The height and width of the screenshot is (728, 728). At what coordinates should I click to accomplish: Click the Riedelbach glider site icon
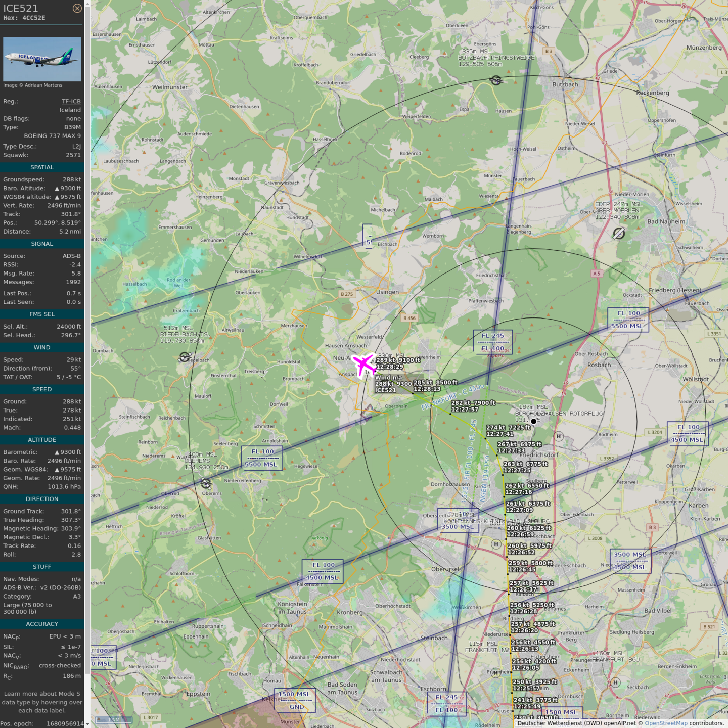coord(185,357)
